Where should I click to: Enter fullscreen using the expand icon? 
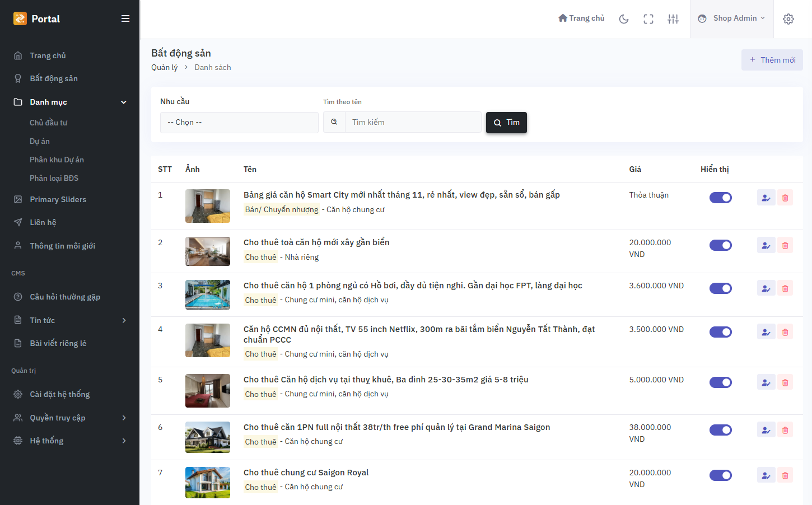tap(648, 18)
